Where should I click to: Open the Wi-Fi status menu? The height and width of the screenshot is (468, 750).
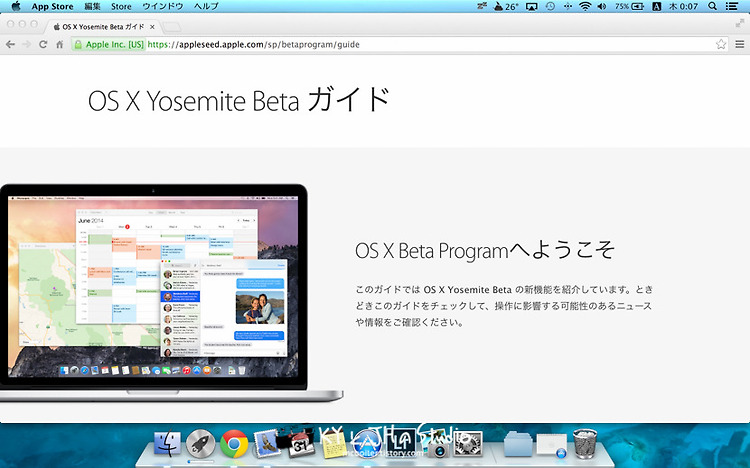(x=585, y=6)
